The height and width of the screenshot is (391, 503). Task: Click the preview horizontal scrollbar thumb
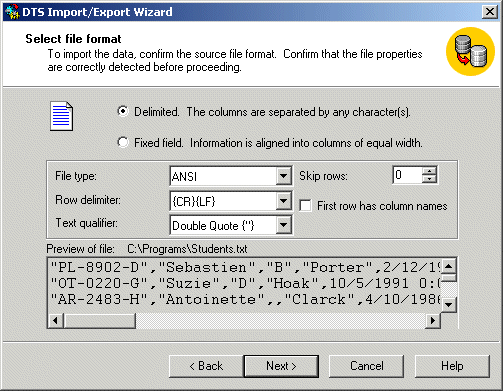tap(99, 321)
